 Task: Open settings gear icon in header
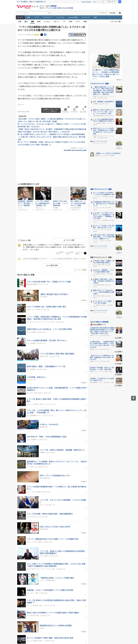point(120,13)
